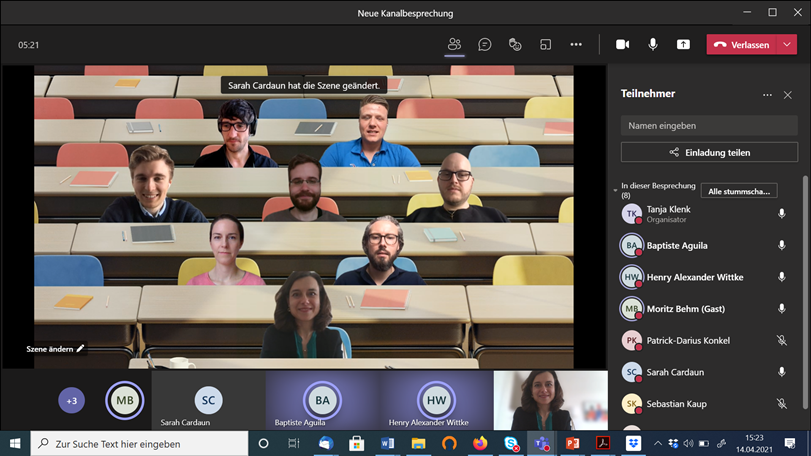Click microphone icon next to Moritz Behm

782,309
